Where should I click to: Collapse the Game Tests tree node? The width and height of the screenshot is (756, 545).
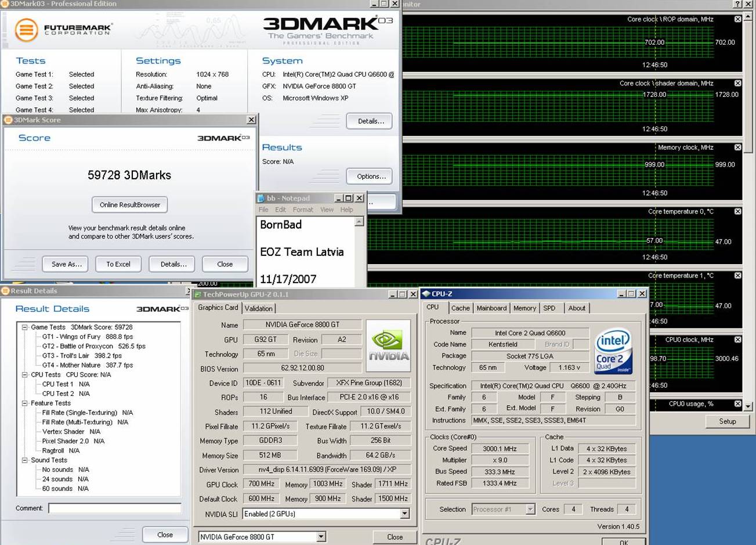[25, 327]
